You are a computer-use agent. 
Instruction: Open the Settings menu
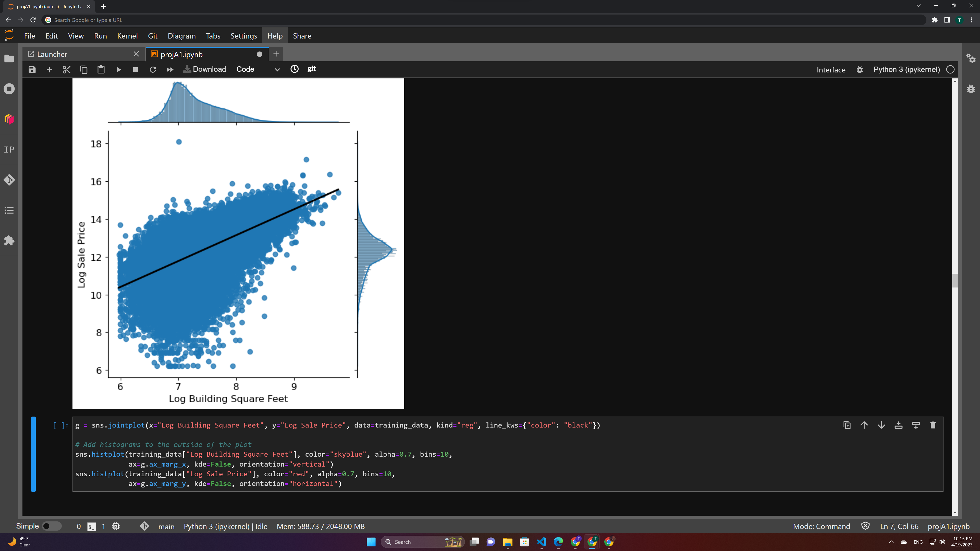(x=243, y=36)
